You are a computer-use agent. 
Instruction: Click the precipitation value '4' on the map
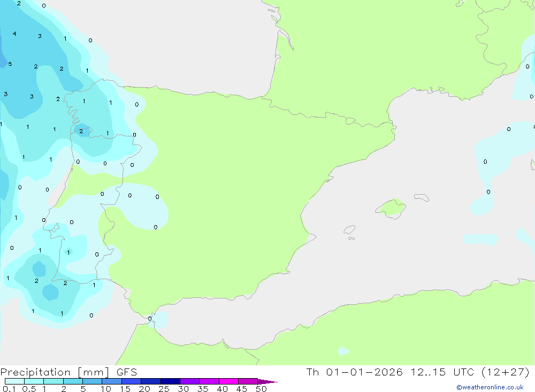point(14,34)
